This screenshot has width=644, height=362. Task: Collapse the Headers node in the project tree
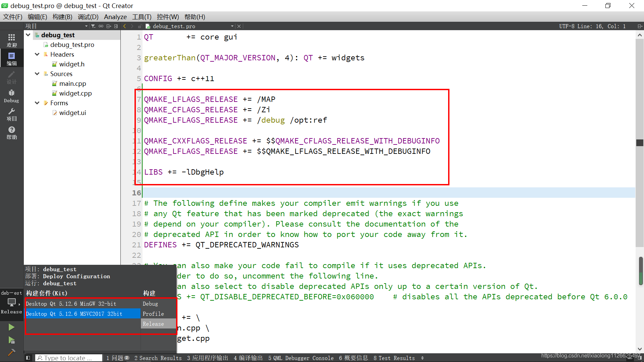[37, 54]
